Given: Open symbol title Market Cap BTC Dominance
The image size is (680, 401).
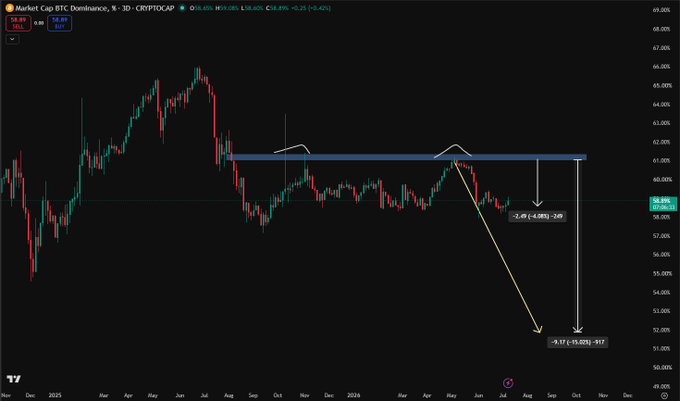Looking at the screenshot, I should tap(62, 8).
